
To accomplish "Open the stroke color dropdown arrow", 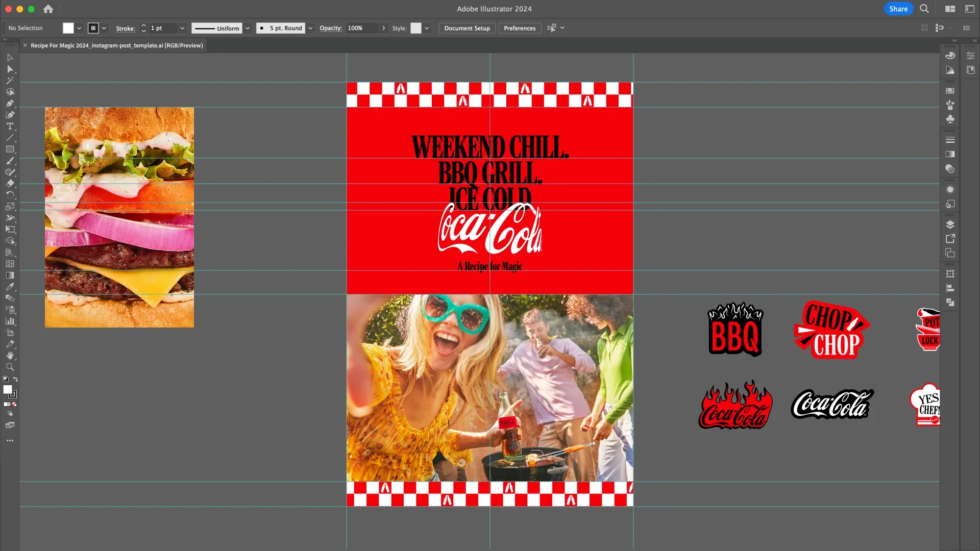I will [104, 28].
